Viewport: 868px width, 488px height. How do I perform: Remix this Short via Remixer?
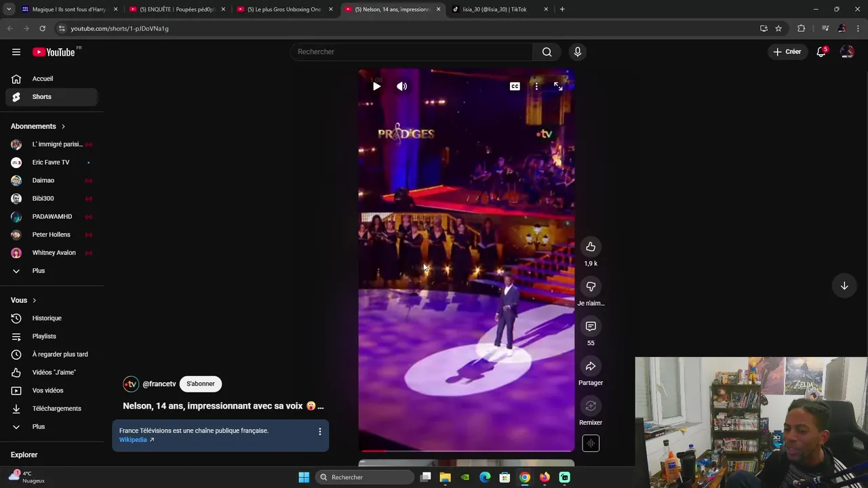pyautogui.click(x=591, y=406)
